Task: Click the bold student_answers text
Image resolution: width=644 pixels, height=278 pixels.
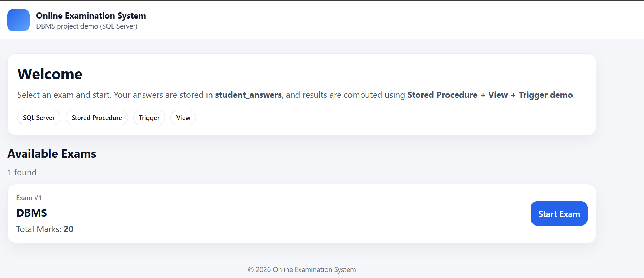Action: pyautogui.click(x=248, y=95)
